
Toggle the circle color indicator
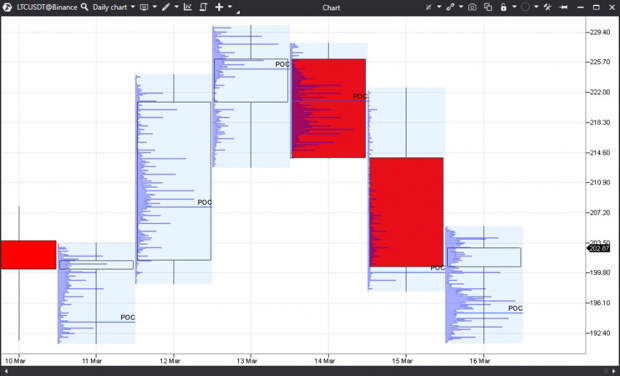(x=525, y=7)
